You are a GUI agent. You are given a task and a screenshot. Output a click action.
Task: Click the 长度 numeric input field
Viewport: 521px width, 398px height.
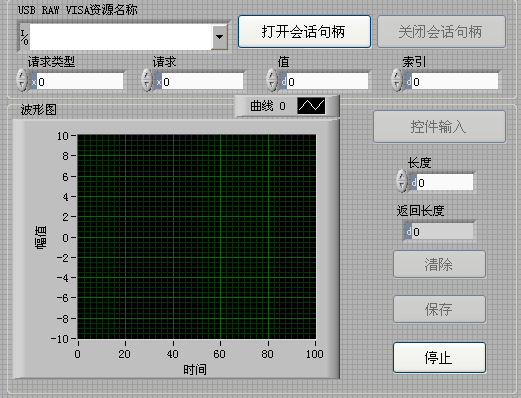tap(445, 182)
